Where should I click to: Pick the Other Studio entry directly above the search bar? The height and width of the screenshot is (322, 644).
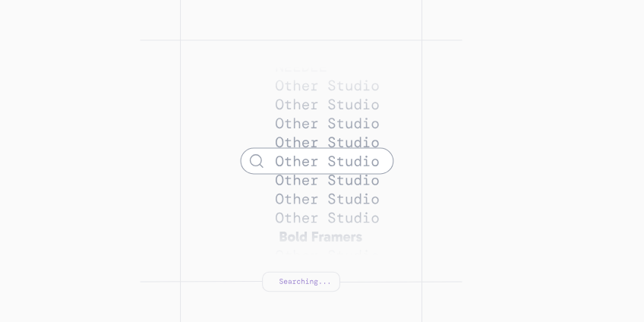tap(327, 142)
